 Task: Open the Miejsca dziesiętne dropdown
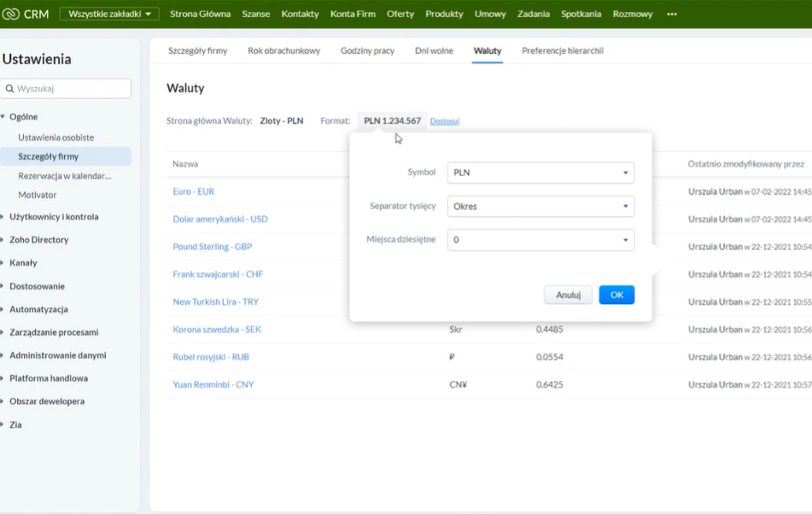(x=540, y=240)
